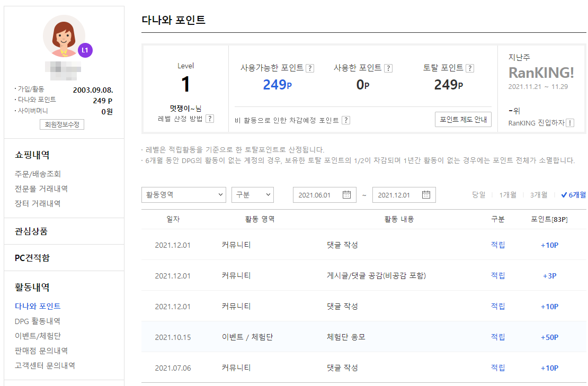Click 레벨 산정 방법 text link
The height and width of the screenshot is (386, 588).
click(x=180, y=119)
